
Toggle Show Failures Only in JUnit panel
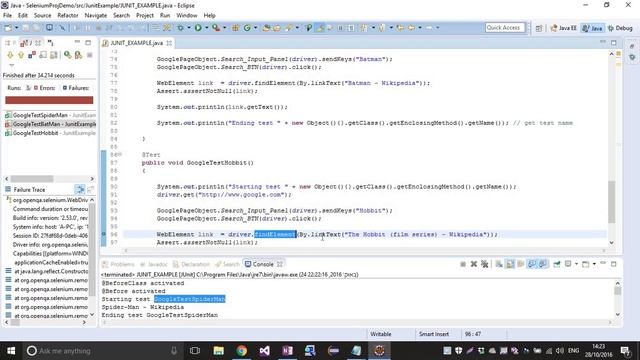point(32,55)
